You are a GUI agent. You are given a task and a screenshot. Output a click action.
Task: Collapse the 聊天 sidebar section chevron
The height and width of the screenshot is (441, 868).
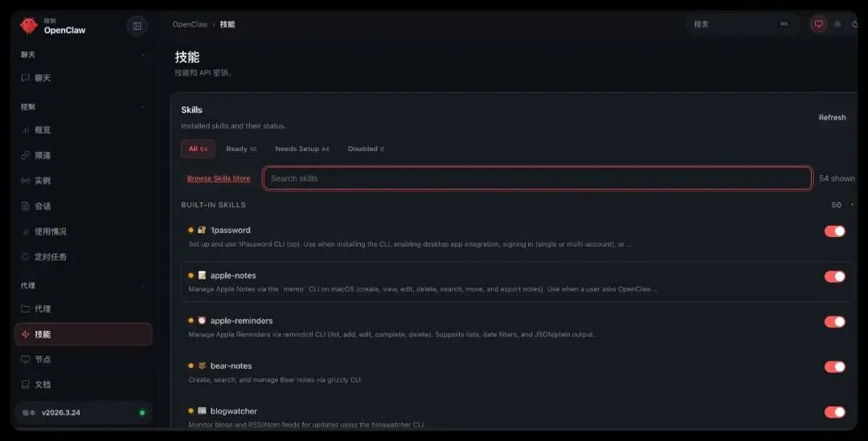143,55
